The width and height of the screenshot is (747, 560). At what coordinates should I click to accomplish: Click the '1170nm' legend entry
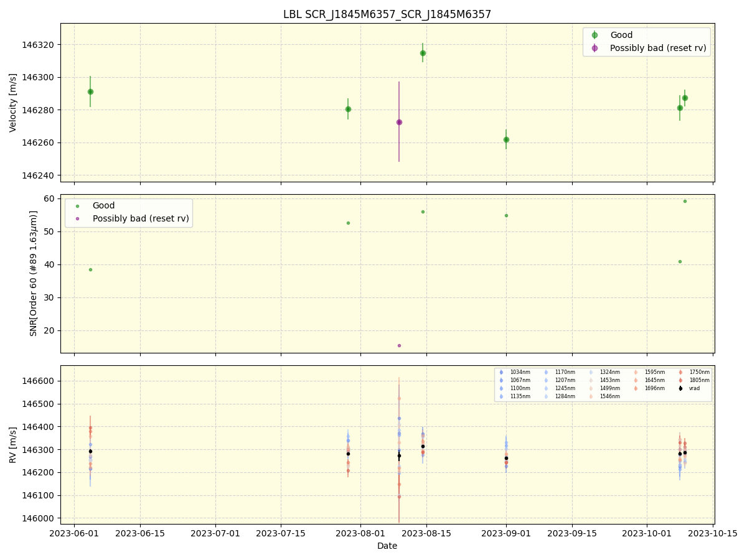point(565,372)
